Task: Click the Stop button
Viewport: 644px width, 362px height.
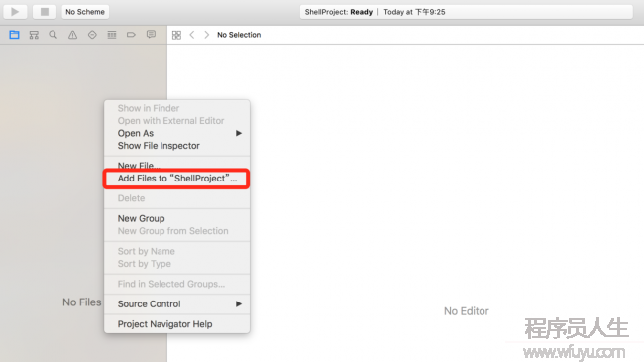Action: [45, 12]
